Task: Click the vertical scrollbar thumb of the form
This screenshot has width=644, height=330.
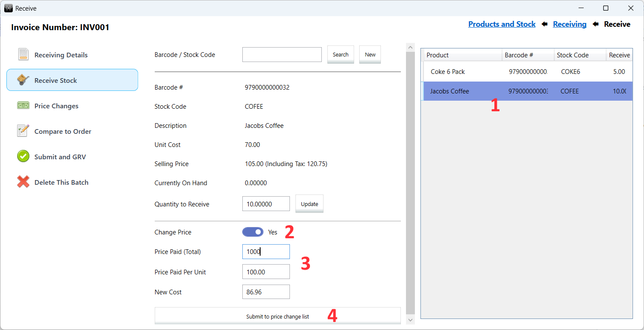Action: [410, 183]
